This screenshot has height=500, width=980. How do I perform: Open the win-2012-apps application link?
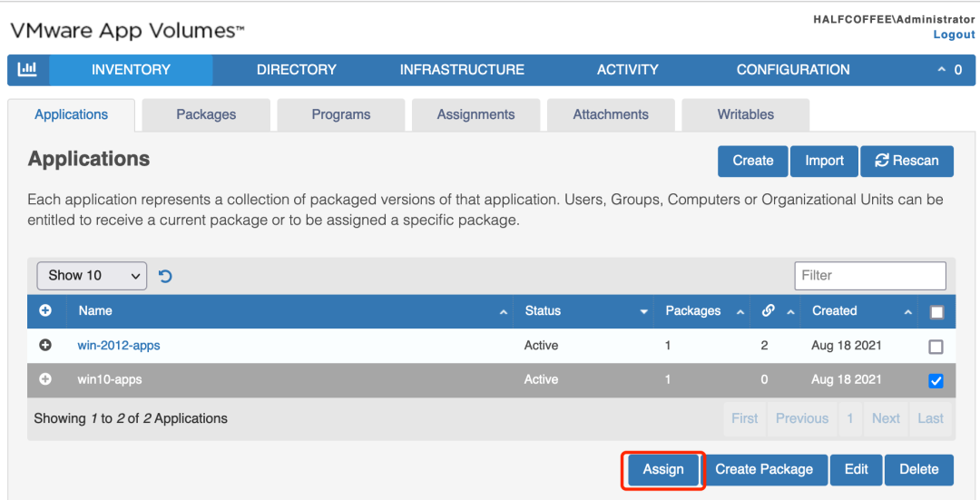(119, 346)
